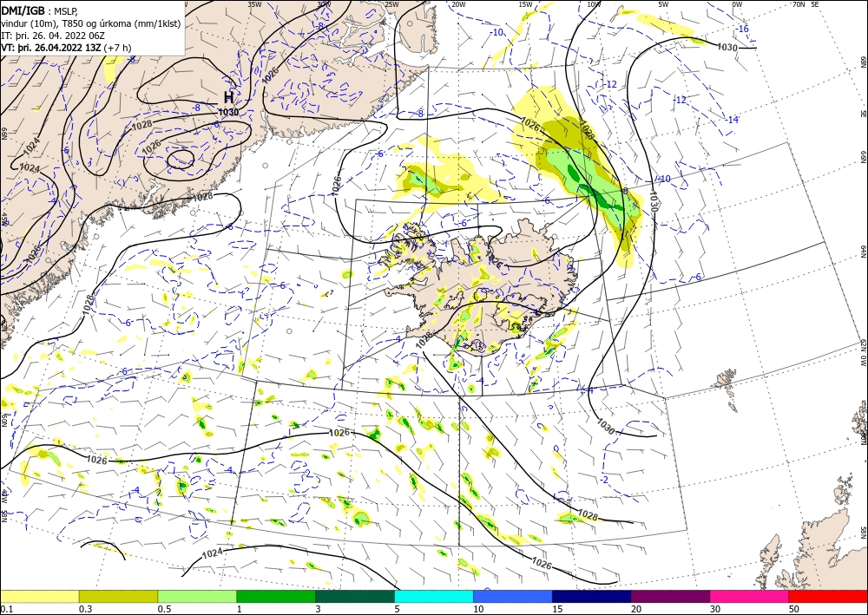This screenshot has width=868, height=615.
Task: Click the "15W" longitude label
Action: (526, 4)
